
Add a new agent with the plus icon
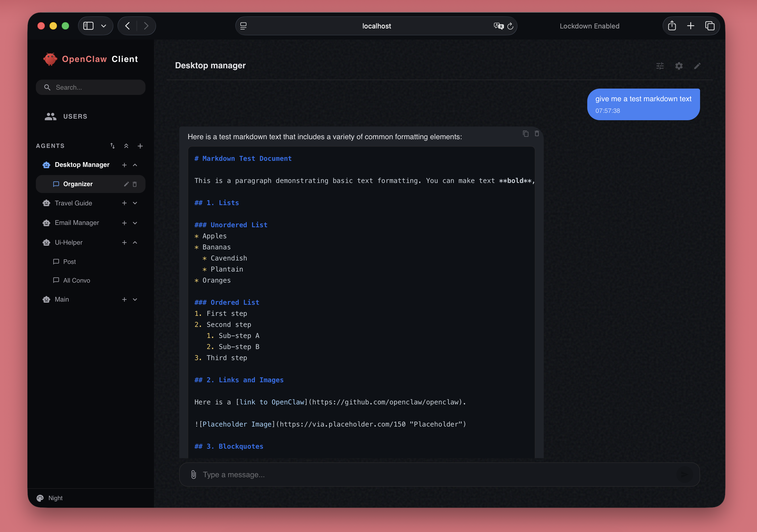point(140,146)
